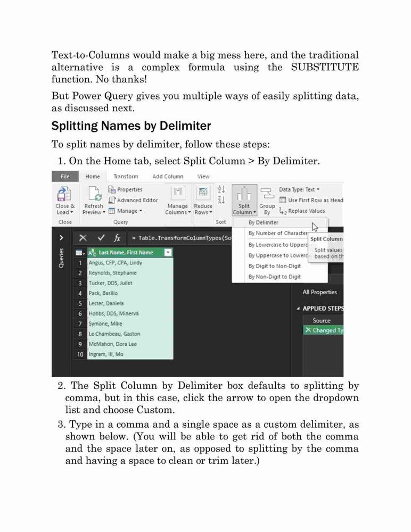
Task: Delete the Changed Type step X icon
Action: coord(308,330)
